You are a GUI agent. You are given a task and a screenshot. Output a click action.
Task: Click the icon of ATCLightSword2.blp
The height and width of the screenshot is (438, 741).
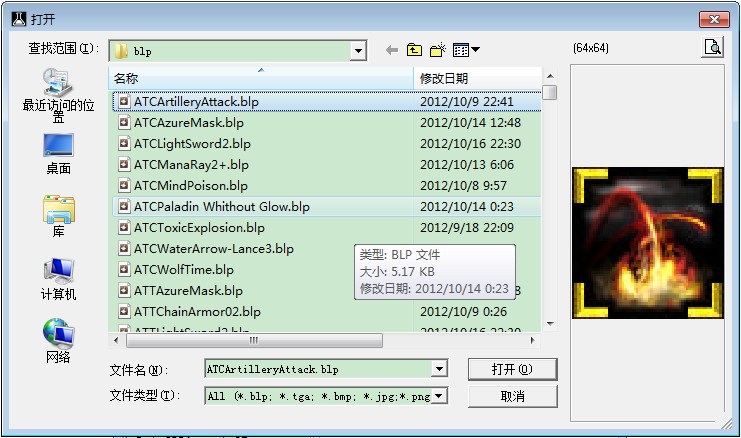[x=124, y=143]
